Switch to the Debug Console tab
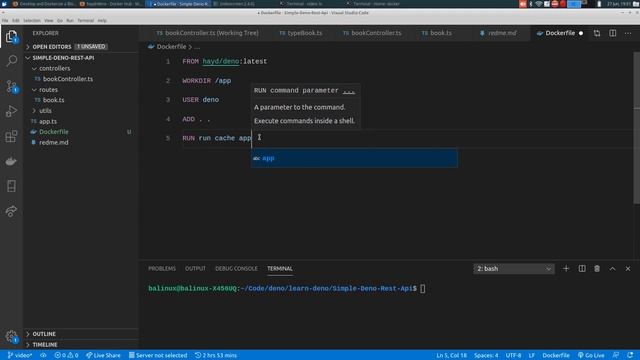 [236, 269]
